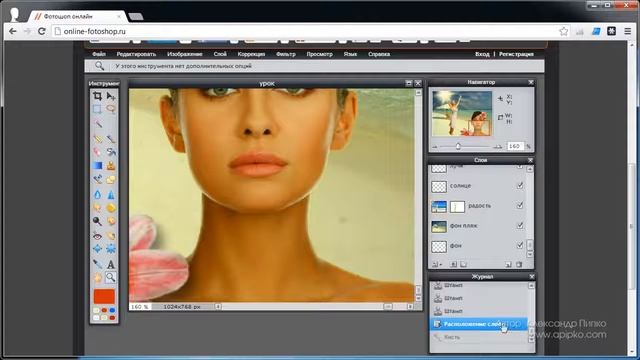Toggle visibility of фон пляж layer

[x=520, y=225]
